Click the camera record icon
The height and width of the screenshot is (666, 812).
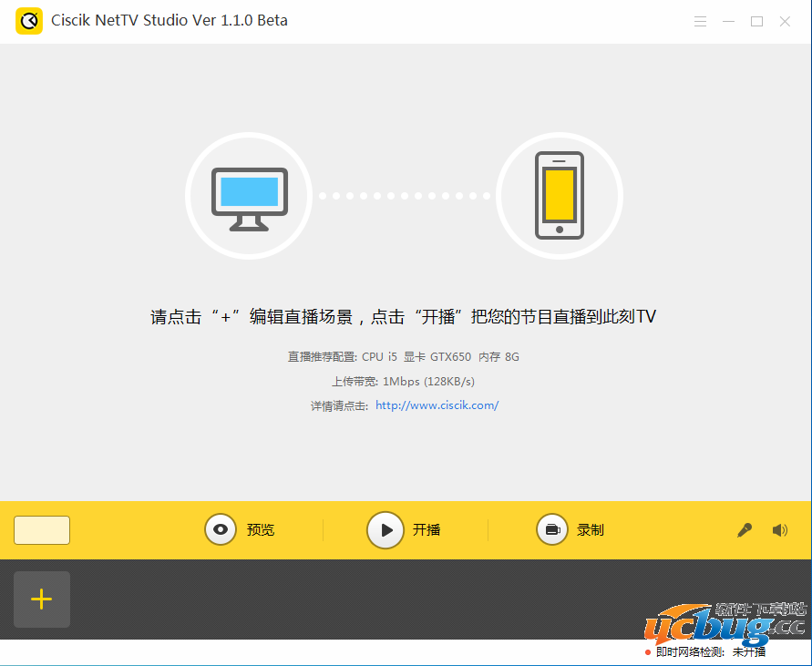tap(552, 529)
